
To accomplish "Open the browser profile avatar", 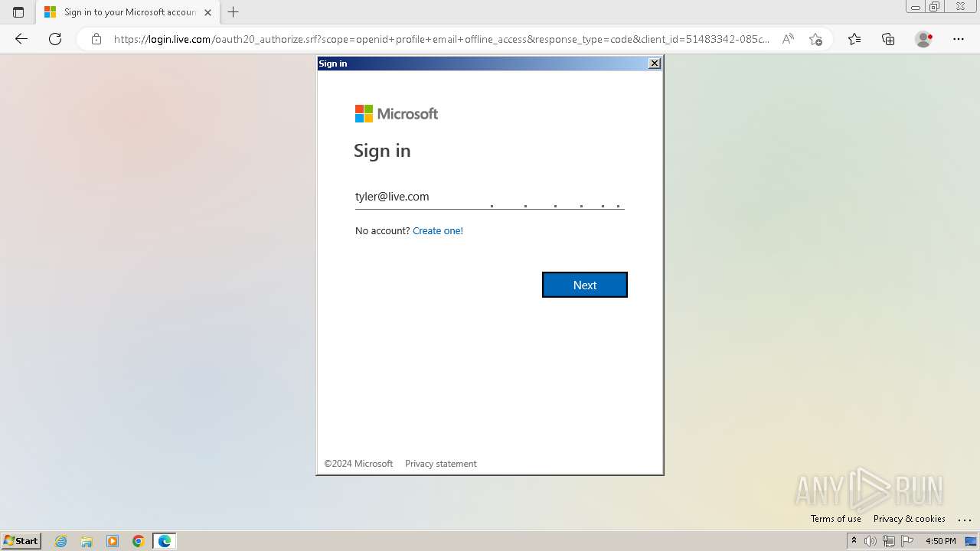I will coord(924,39).
